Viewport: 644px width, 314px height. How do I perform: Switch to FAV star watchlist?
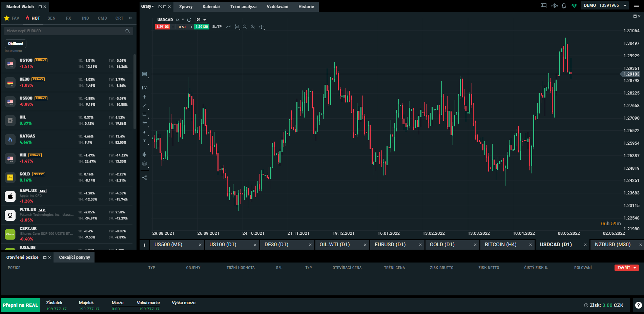[12, 18]
